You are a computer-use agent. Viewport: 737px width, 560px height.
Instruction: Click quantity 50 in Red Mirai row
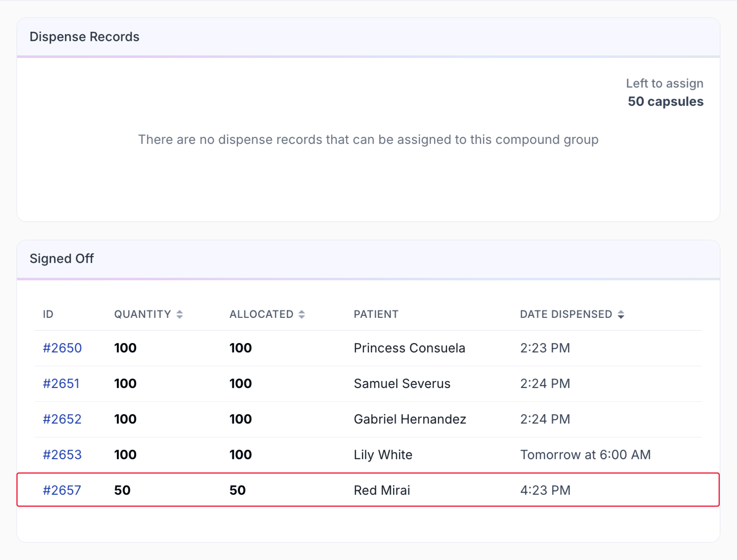pos(122,490)
